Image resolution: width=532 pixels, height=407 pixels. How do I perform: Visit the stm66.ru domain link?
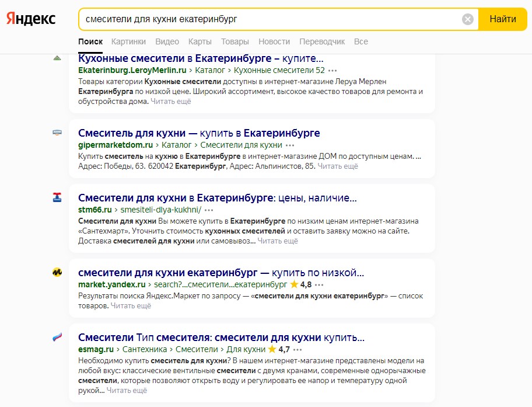pyautogui.click(x=94, y=210)
